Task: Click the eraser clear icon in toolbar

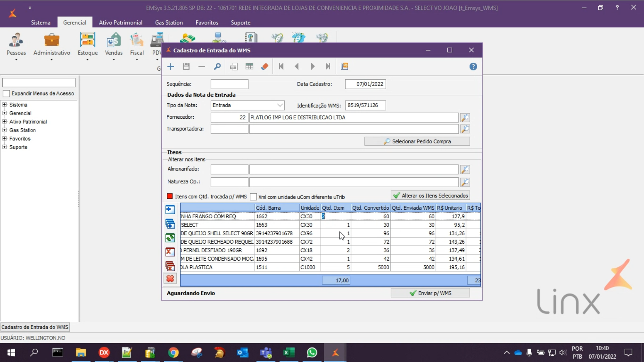Action: point(264,67)
